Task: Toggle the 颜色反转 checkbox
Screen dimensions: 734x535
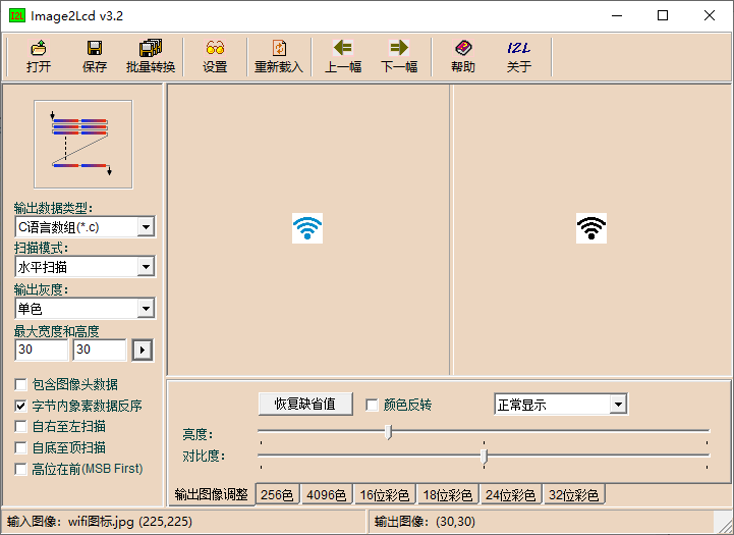Action: (372, 405)
